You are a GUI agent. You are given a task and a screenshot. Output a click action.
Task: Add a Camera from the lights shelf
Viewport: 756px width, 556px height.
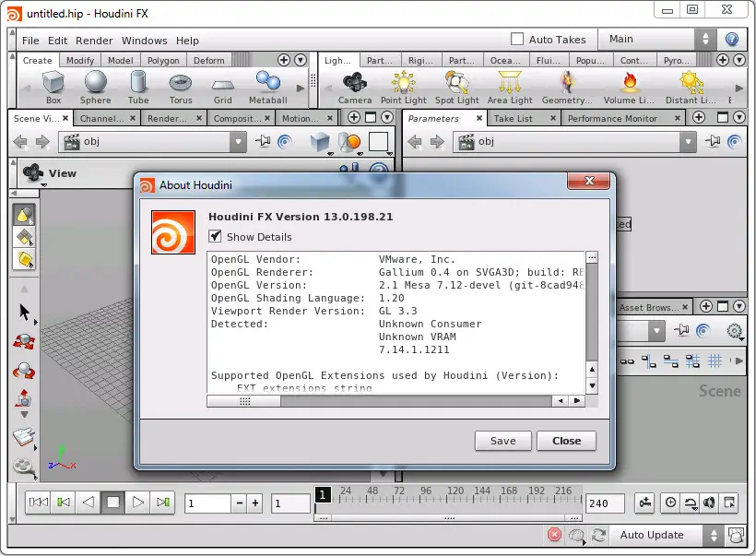pyautogui.click(x=355, y=88)
